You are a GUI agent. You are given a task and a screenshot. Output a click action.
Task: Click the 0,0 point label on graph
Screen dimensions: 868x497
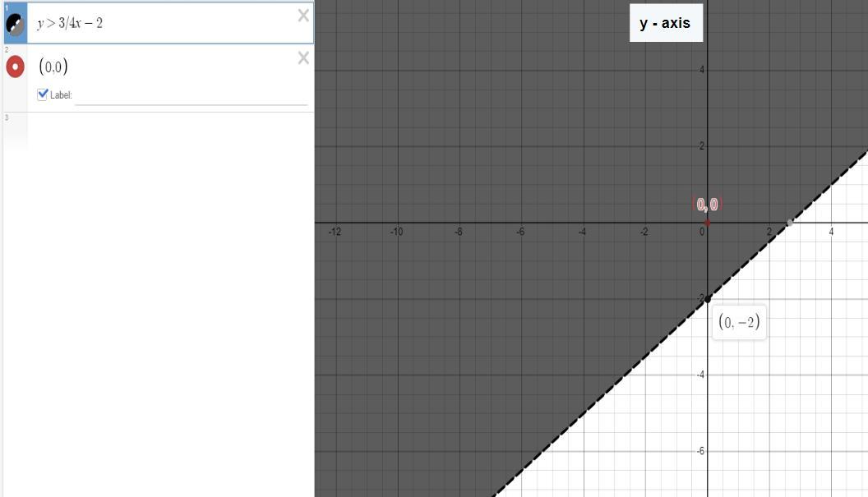tap(708, 205)
